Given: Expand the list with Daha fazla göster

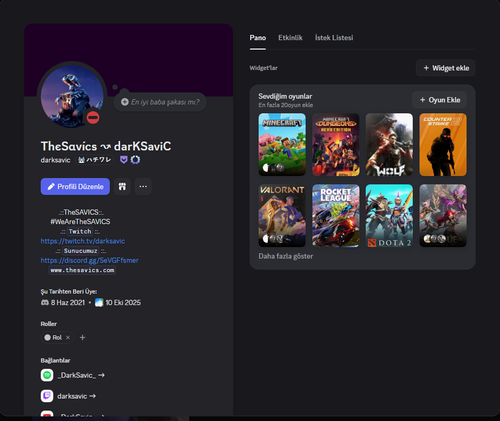Looking at the screenshot, I should click(286, 256).
